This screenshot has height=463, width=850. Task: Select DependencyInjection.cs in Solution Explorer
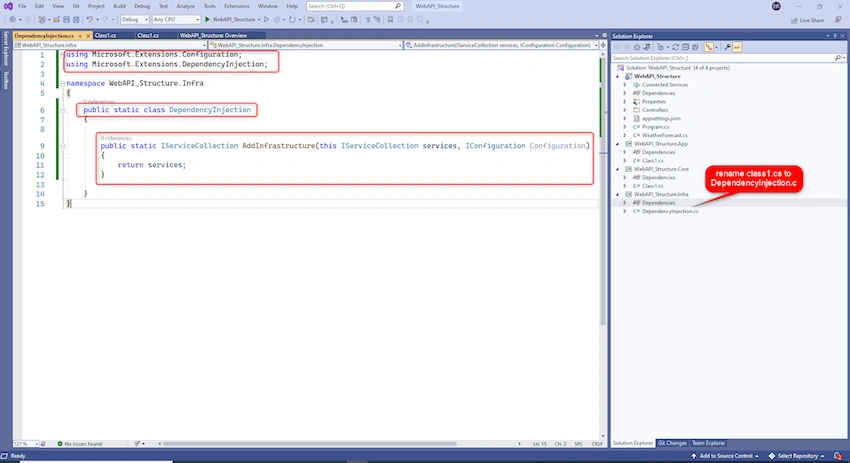(x=669, y=211)
